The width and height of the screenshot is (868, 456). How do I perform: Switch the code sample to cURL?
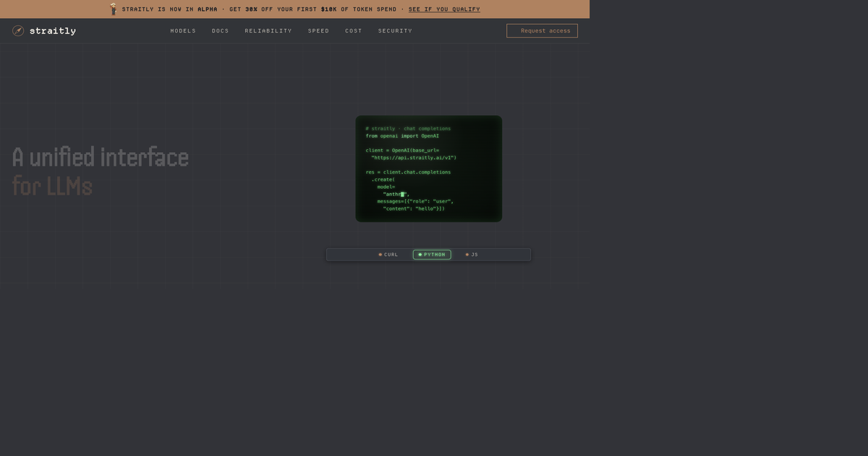tap(388, 255)
